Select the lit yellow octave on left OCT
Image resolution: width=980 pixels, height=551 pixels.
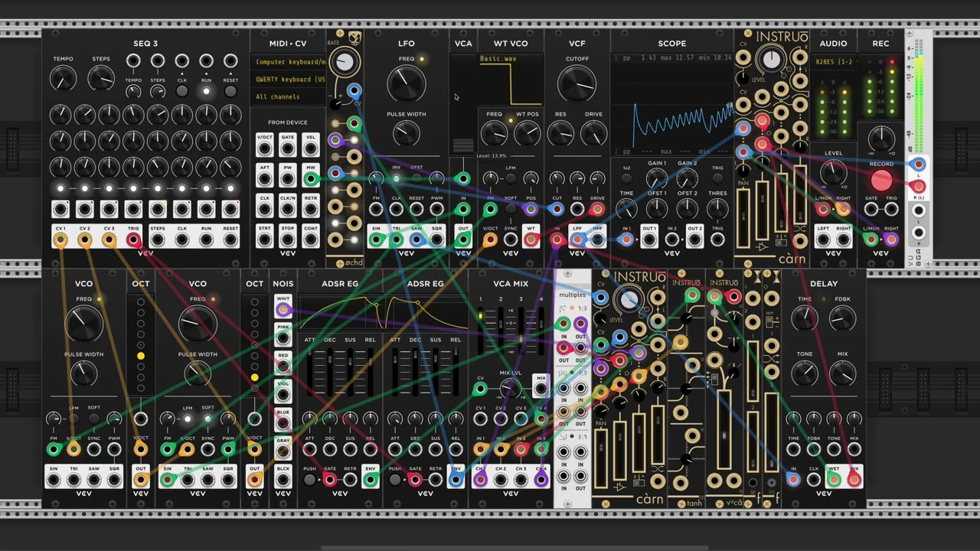click(x=141, y=356)
